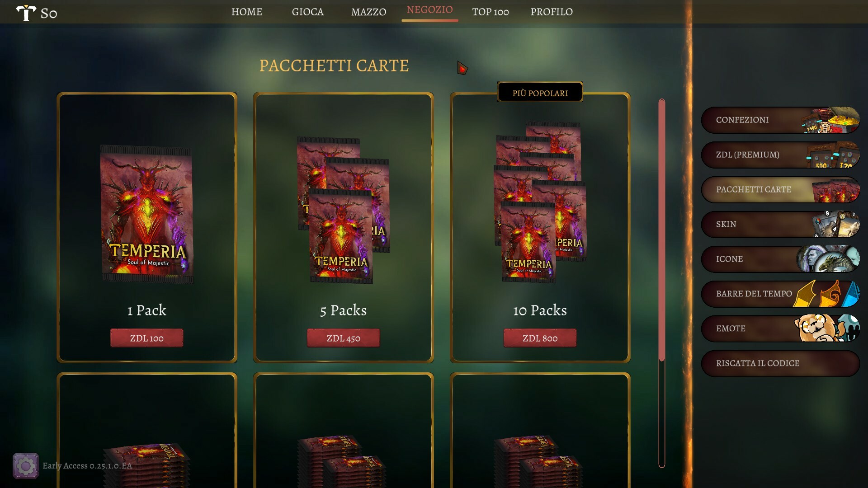Go to the Home tab

(247, 12)
